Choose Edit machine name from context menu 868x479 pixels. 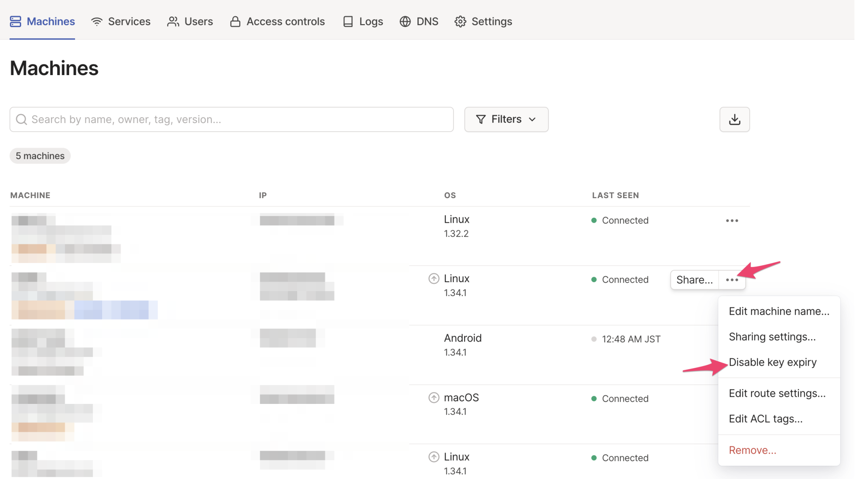[x=779, y=311]
